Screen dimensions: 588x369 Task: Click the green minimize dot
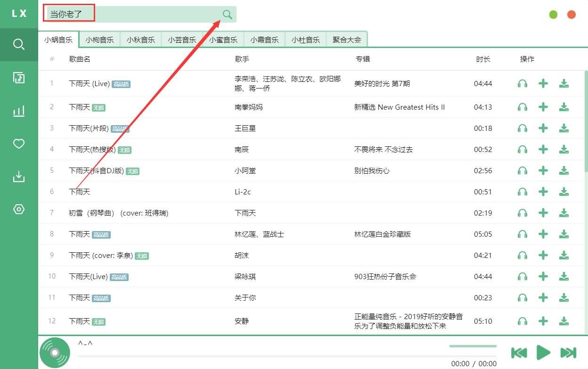tap(553, 15)
